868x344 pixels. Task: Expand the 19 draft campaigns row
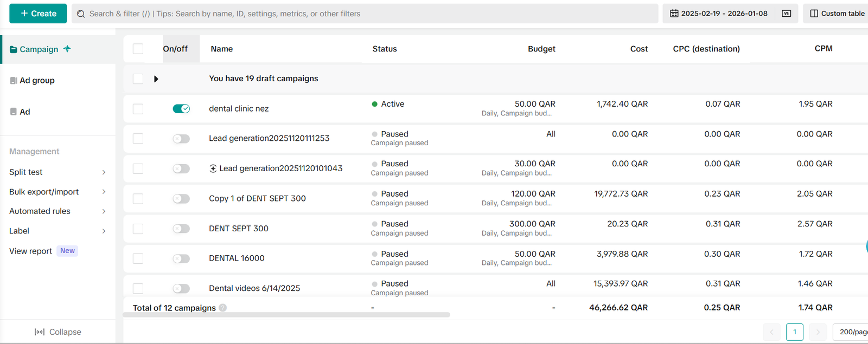coord(156,79)
